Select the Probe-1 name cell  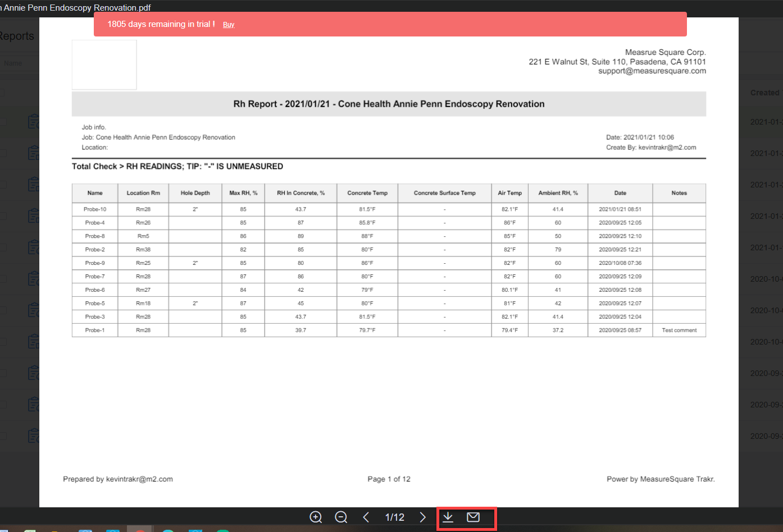pyautogui.click(x=95, y=331)
